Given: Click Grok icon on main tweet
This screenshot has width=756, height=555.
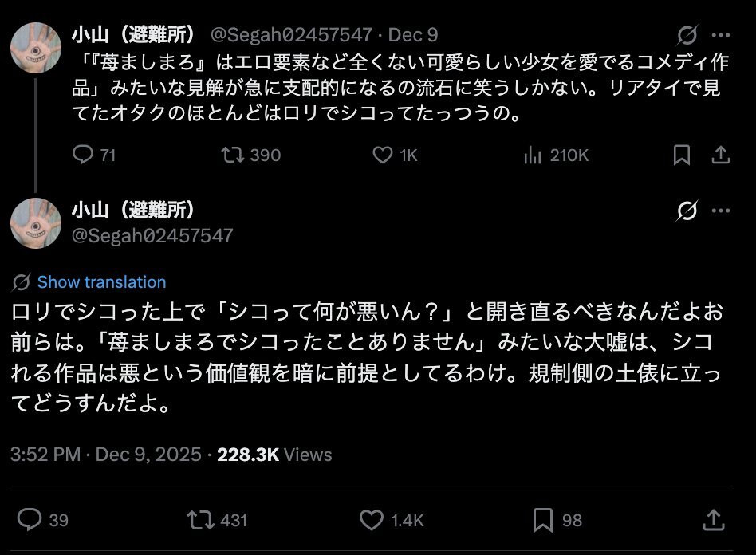Looking at the screenshot, I should coord(687,211).
